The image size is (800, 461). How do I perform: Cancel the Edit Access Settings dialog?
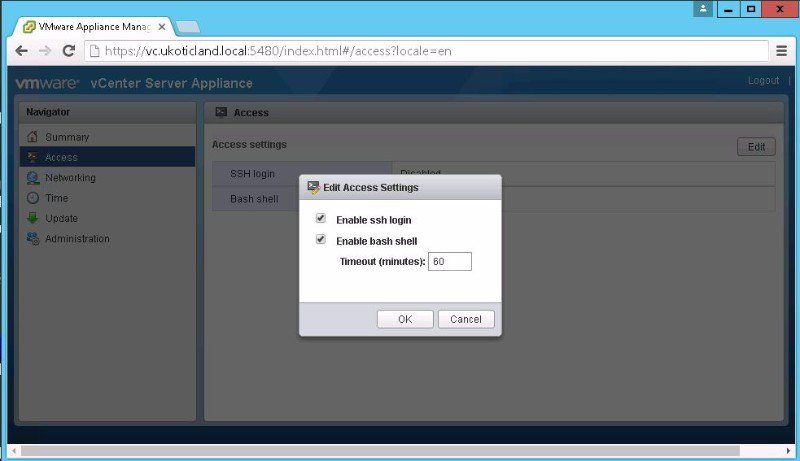(x=466, y=319)
